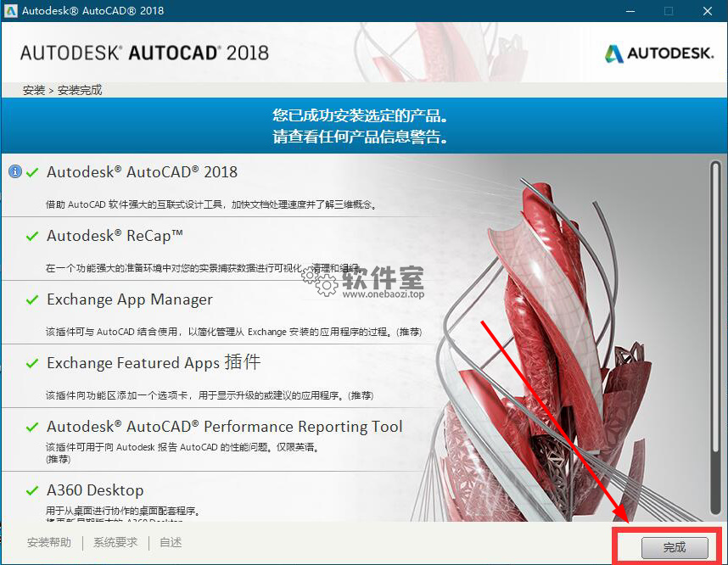Click the 请查看任何产品信息警告 banner line
Viewport: 728px width, 565px height.
[361, 137]
